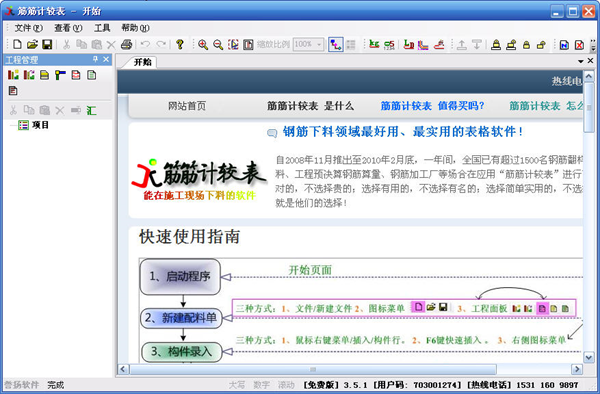Image resolution: width=600 pixels, height=394 pixels.
Task: Click the blue-and-green T-shaped panel icon
Action: [60, 75]
